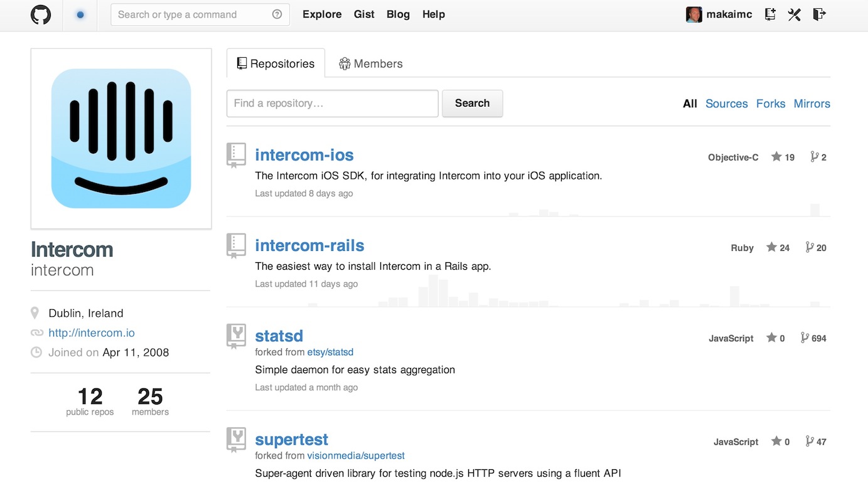Image resolution: width=868 pixels, height=483 pixels.
Task: Focus the Find a repository field
Action: tap(333, 103)
